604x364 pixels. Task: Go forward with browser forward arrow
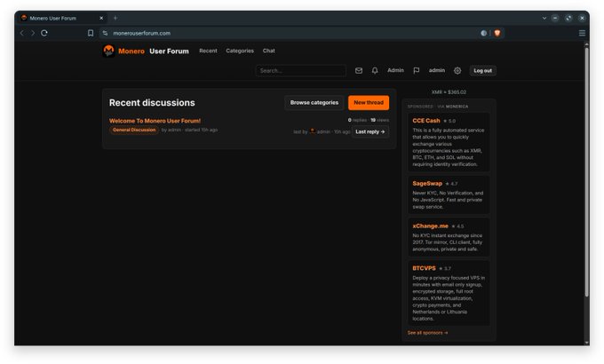(33, 33)
